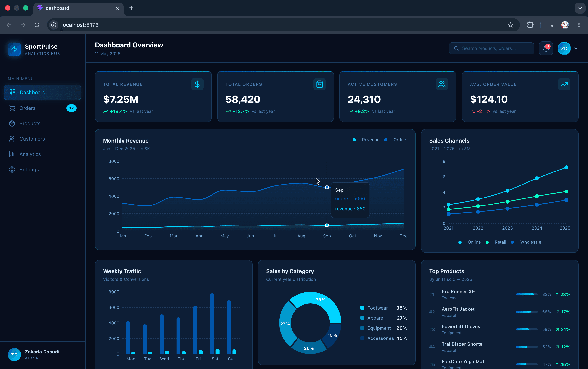Click the 23% growth arrow for Pro Runner X9
Screen dimensions: 588x369
tap(557, 294)
